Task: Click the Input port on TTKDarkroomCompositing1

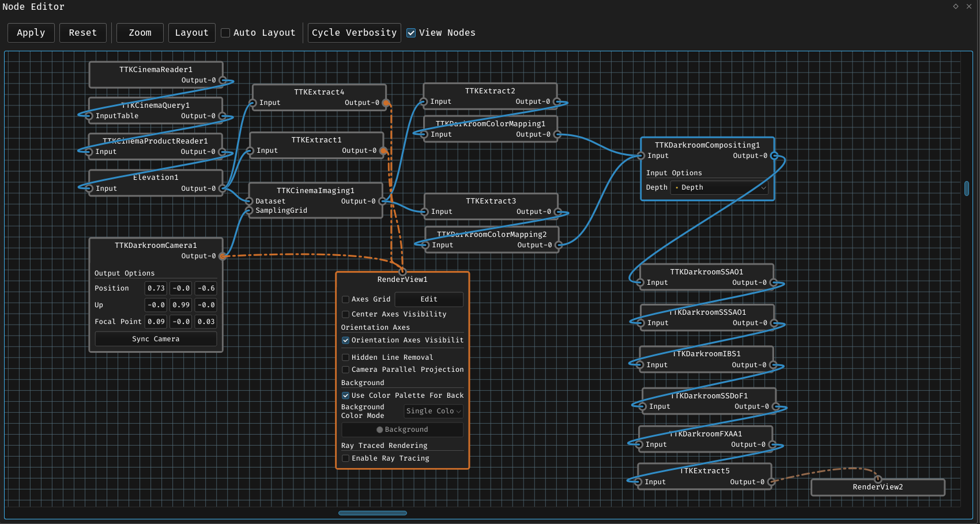Action: (x=640, y=156)
